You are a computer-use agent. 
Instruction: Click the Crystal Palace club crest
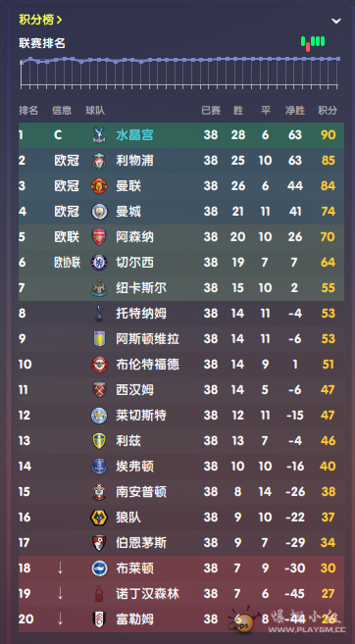(x=99, y=135)
